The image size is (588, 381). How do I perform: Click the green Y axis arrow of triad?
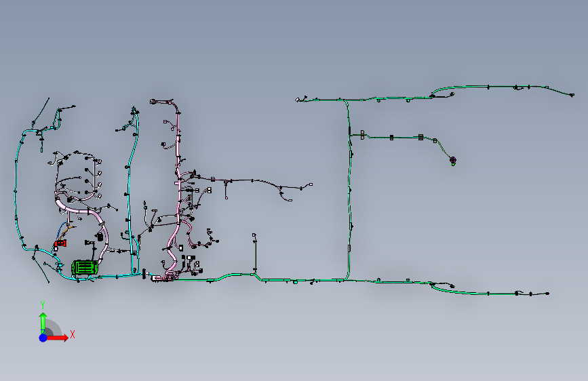(43, 322)
